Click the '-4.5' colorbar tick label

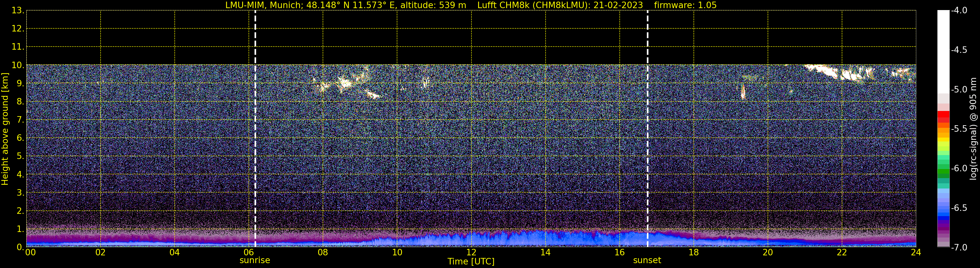[x=959, y=50]
